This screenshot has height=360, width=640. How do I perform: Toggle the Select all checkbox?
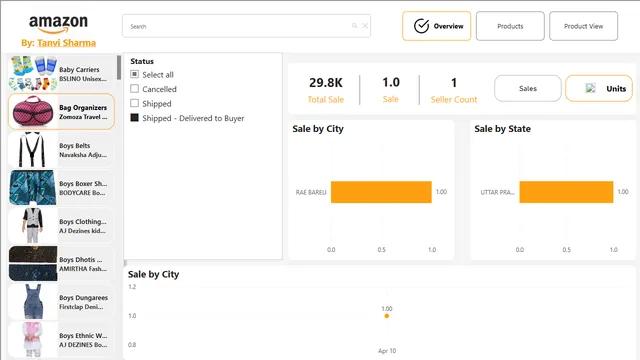pyautogui.click(x=134, y=74)
